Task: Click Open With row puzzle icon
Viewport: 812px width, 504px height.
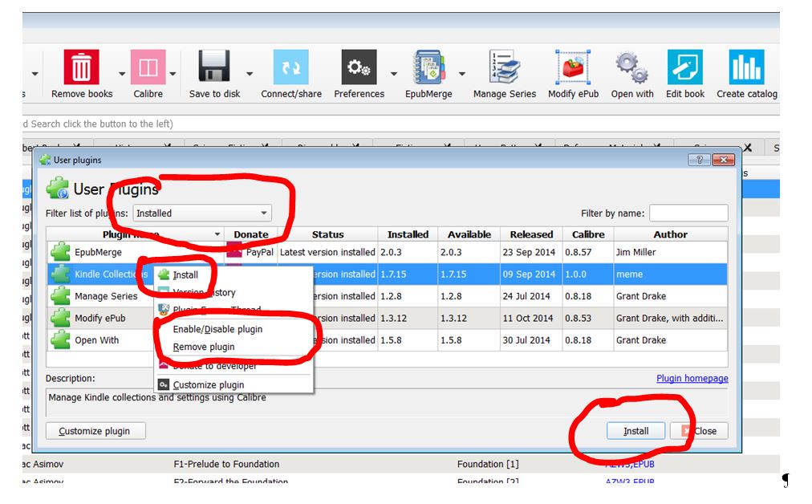Action: pyautogui.click(x=60, y=339)
